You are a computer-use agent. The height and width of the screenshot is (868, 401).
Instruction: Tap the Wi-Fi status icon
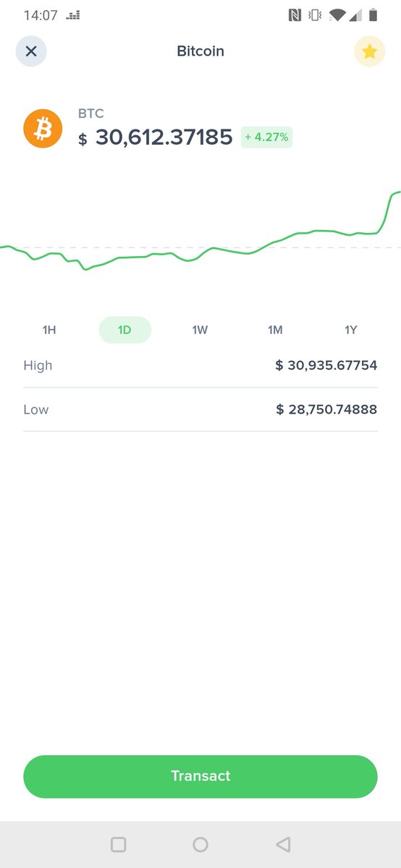(x=336, y=14)
